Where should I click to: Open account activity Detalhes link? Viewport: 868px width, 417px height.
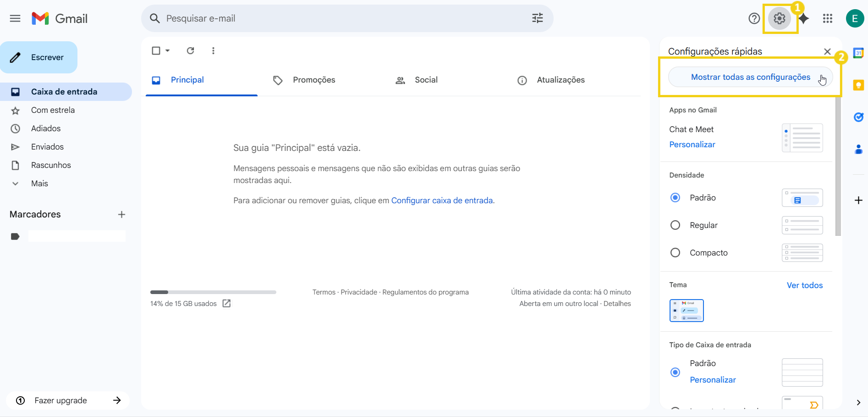pyautogui.click(x=617, y=304)
